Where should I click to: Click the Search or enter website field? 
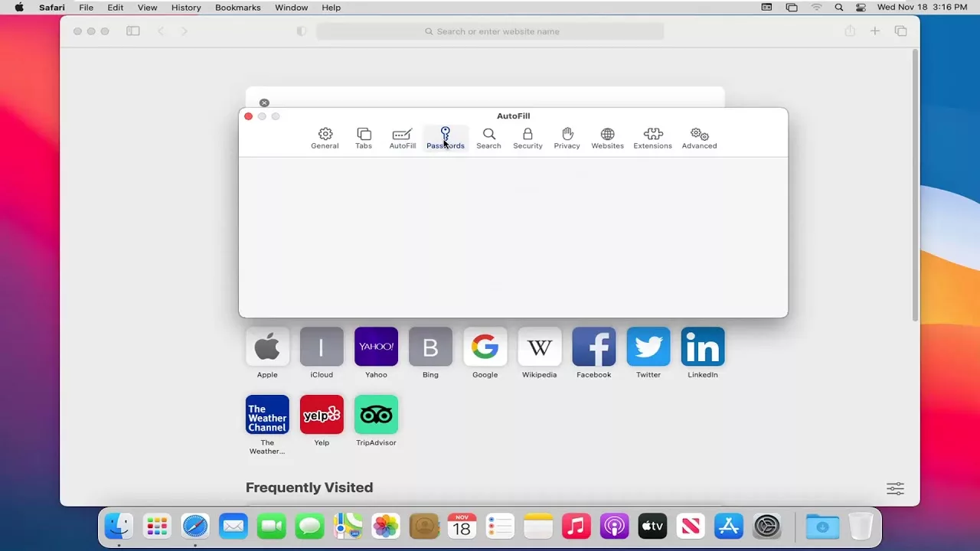point(491,31)
